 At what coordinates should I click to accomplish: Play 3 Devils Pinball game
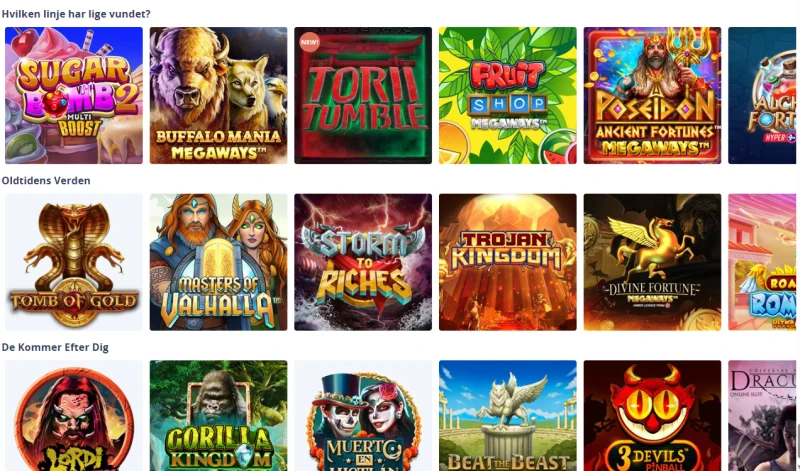coord(653,415)
